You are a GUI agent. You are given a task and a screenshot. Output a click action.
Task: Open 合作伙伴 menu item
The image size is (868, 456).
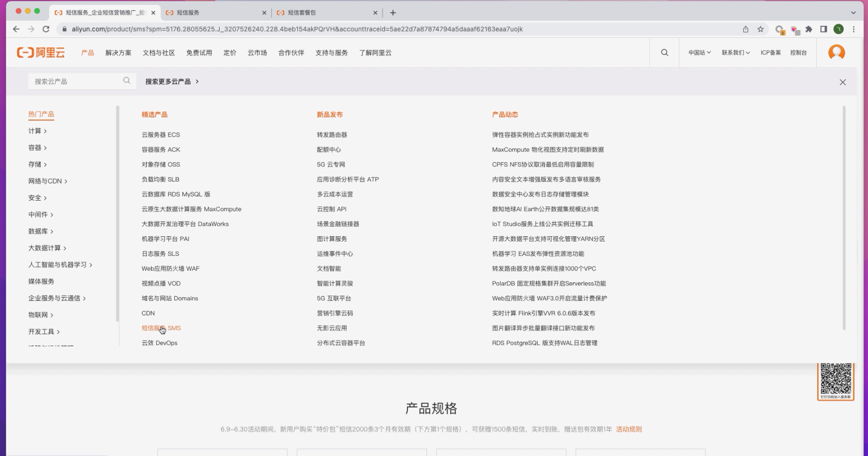pyautogui.click(x=291, y=53)
